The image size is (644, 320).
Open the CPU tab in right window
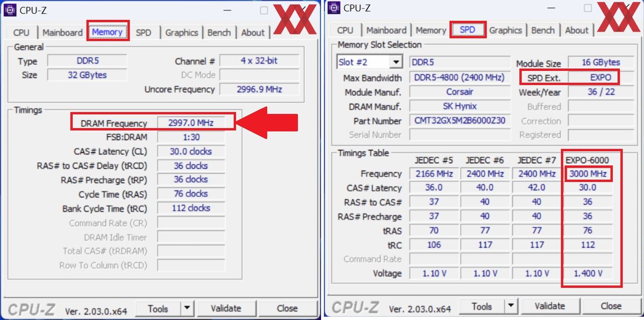click(345, 30)
